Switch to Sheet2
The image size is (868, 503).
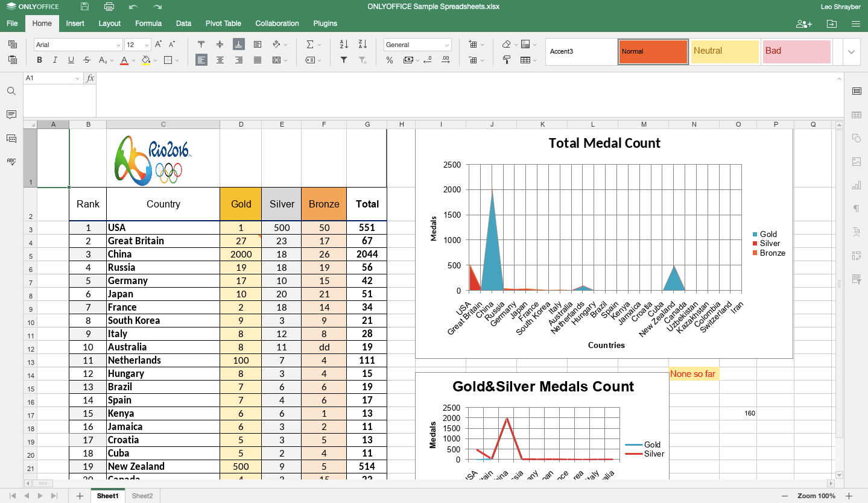click(x=142, y=496)
